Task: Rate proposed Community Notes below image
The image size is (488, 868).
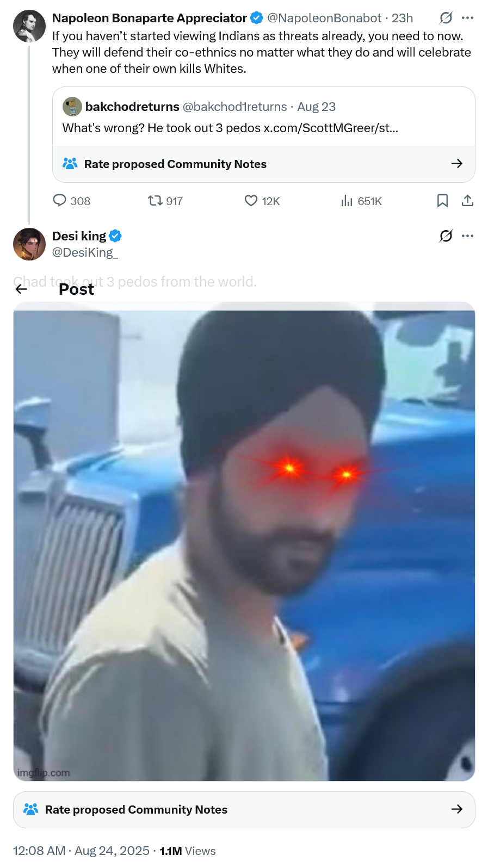Action: point(244,809)
